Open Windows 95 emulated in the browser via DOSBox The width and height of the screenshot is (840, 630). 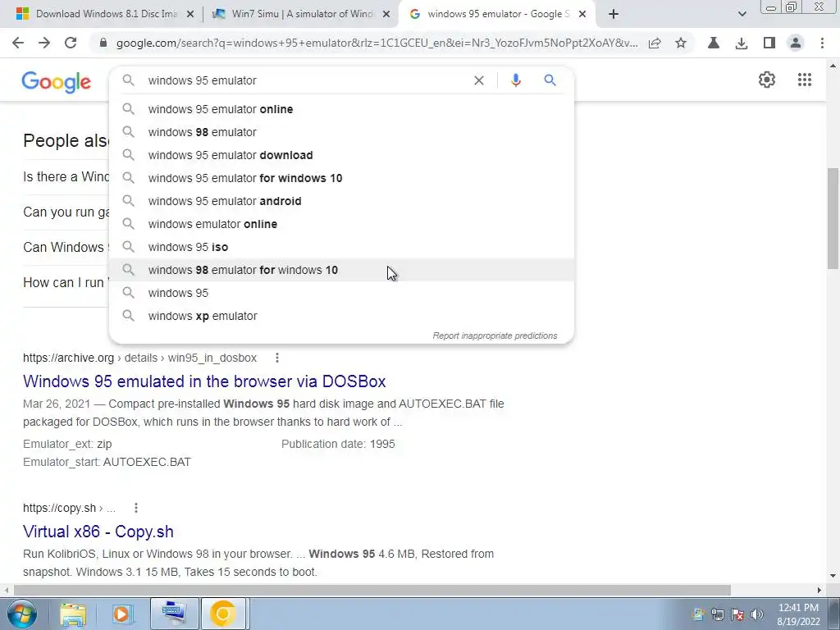click(x=204, y=381)
